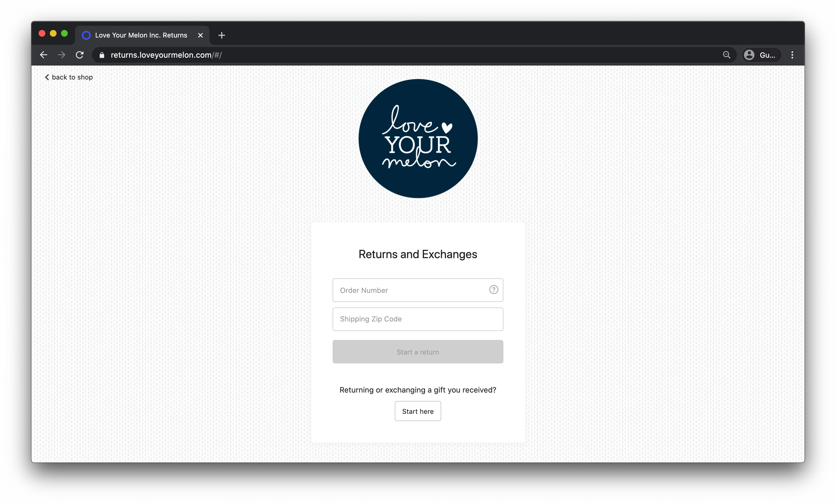836x504 pixels.
Task: Click the green fullscreen window button
Action: pos(64,33)
